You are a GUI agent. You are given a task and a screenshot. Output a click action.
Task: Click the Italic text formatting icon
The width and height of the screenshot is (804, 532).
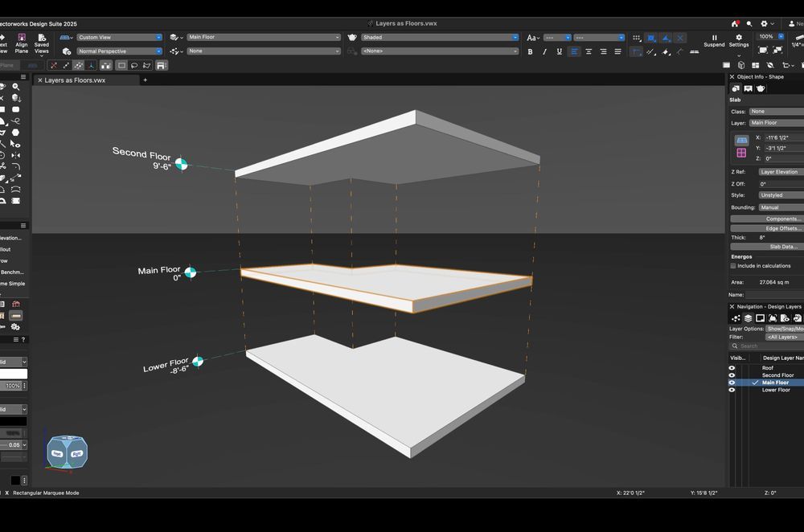coord(544,51)
